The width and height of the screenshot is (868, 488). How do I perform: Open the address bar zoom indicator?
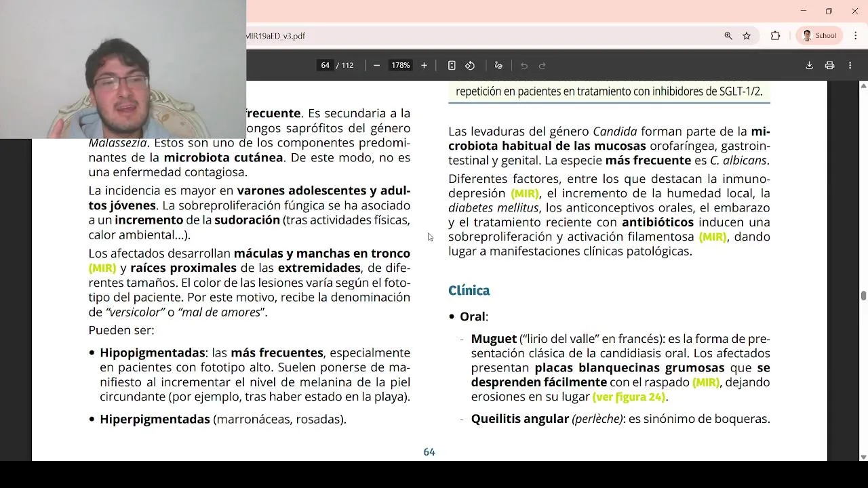tap(728, 36)
